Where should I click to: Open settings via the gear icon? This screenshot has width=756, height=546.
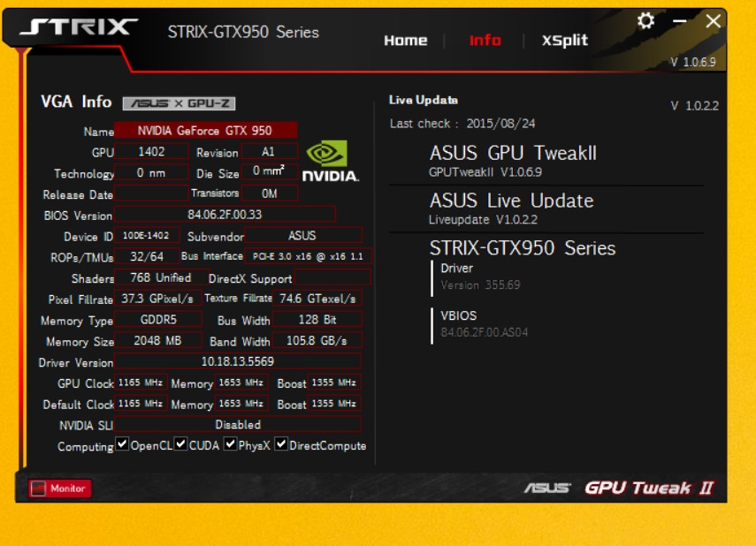pos(645,21)
